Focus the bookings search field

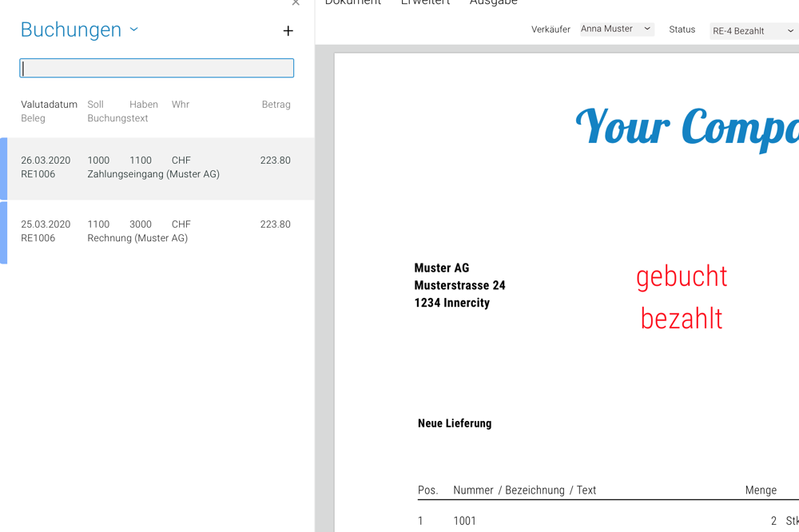tap(157, 68)
